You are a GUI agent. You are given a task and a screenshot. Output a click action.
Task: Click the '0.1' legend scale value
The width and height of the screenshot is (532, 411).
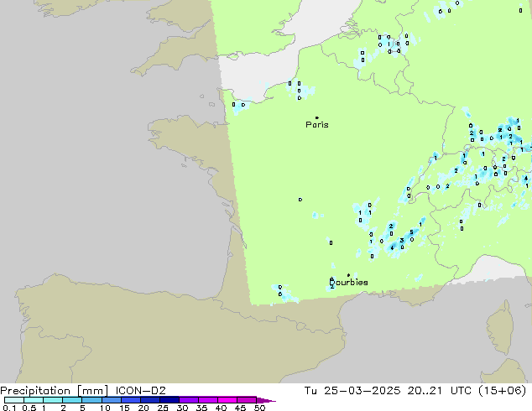pyautogui.click(x=9, y=408)
